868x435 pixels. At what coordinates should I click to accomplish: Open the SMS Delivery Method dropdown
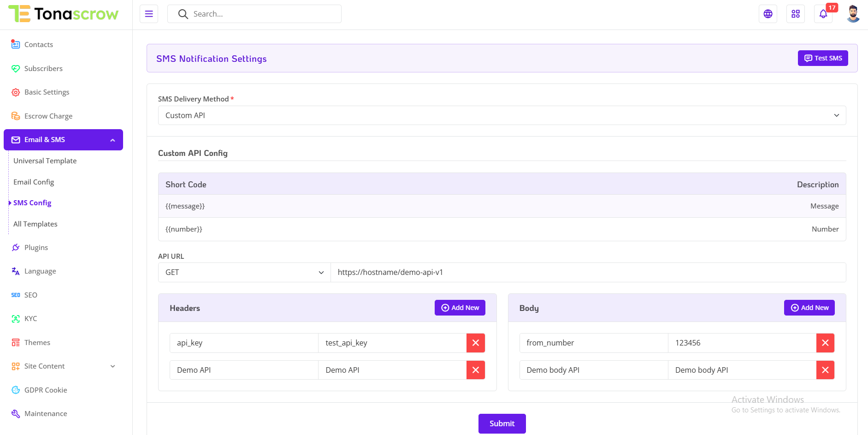502,115
